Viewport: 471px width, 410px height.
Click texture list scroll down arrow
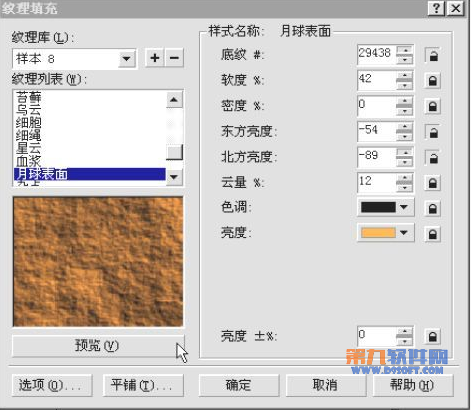(174, 177)
